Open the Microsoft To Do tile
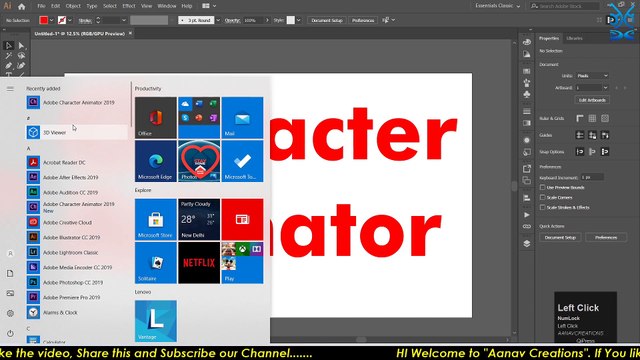 click(x=242, y=161)
